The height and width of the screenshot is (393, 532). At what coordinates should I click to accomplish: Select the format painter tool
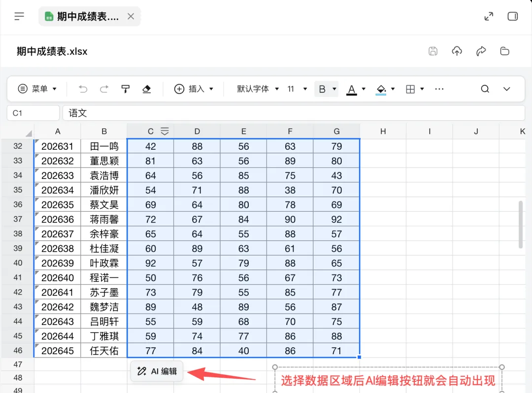(125, 89)
